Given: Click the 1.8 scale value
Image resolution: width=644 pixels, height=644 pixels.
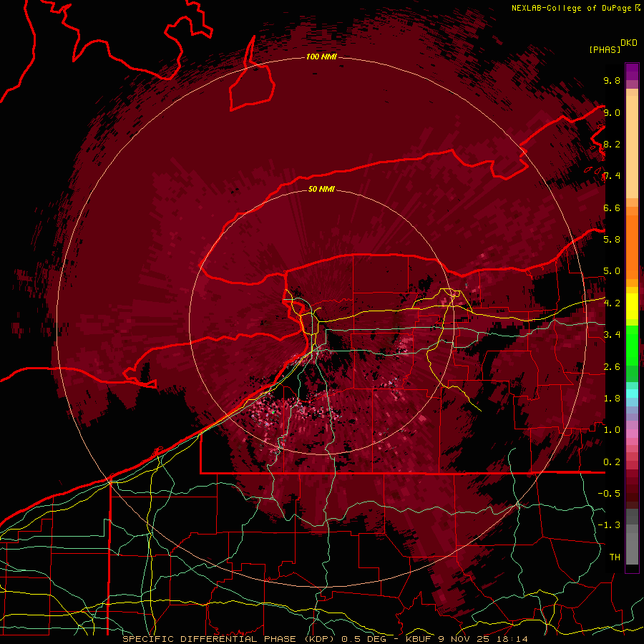Looking at the screenshot, I should [612, 399].
